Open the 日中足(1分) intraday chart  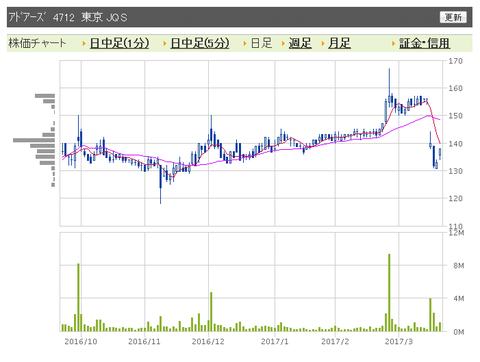pos(119,43)
